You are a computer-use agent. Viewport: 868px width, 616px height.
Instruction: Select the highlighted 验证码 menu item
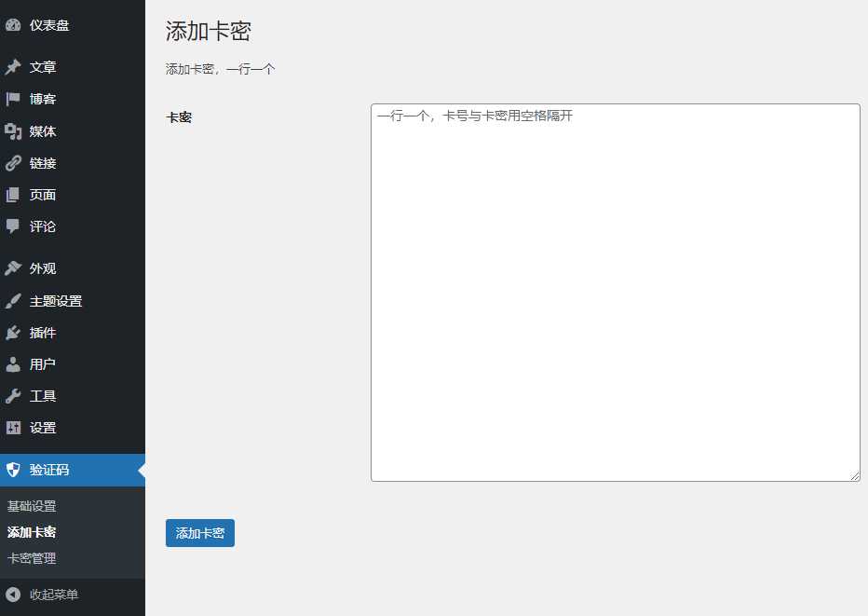pos(73,470)
